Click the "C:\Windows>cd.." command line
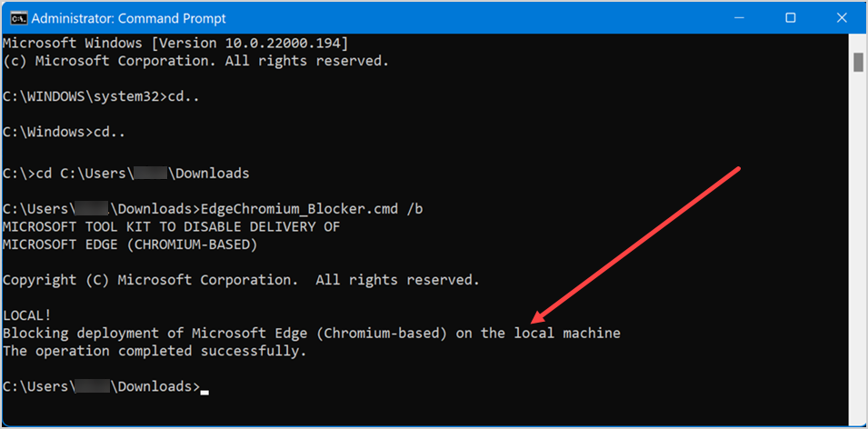 [63, 133]
